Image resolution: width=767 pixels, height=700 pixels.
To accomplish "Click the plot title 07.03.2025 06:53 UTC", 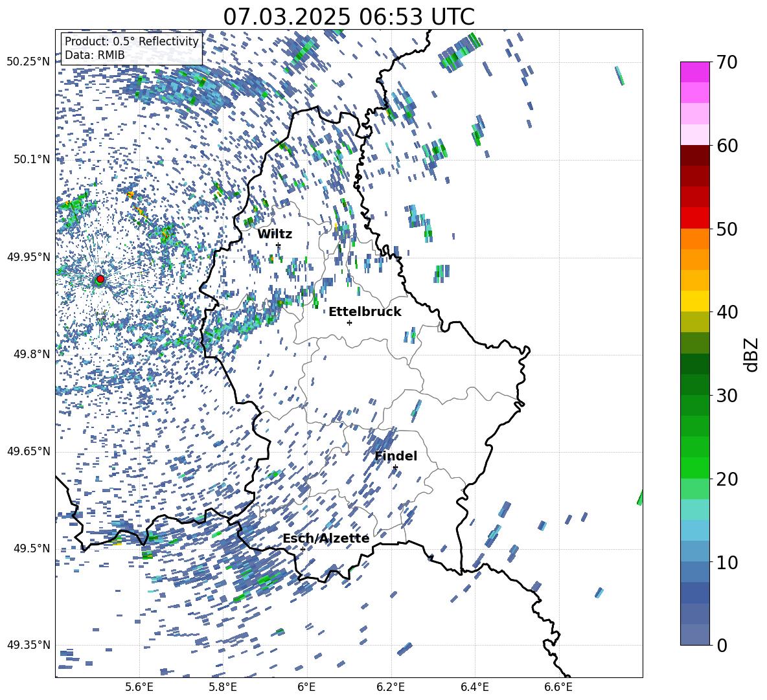I will coord(349,17).
